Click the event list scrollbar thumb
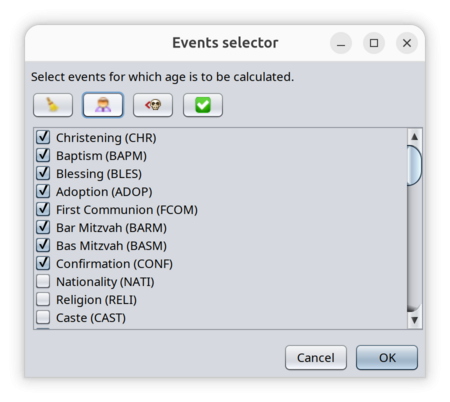 tap(414, 165)
